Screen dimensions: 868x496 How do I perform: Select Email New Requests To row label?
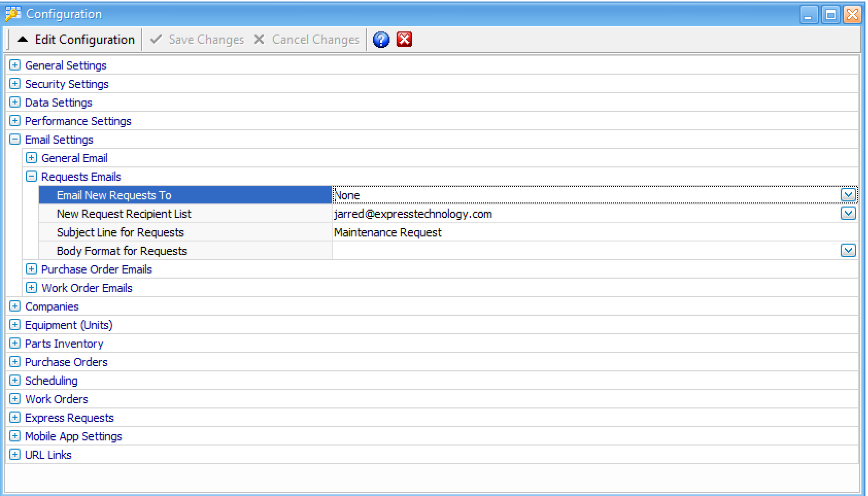tap(114, 195)
